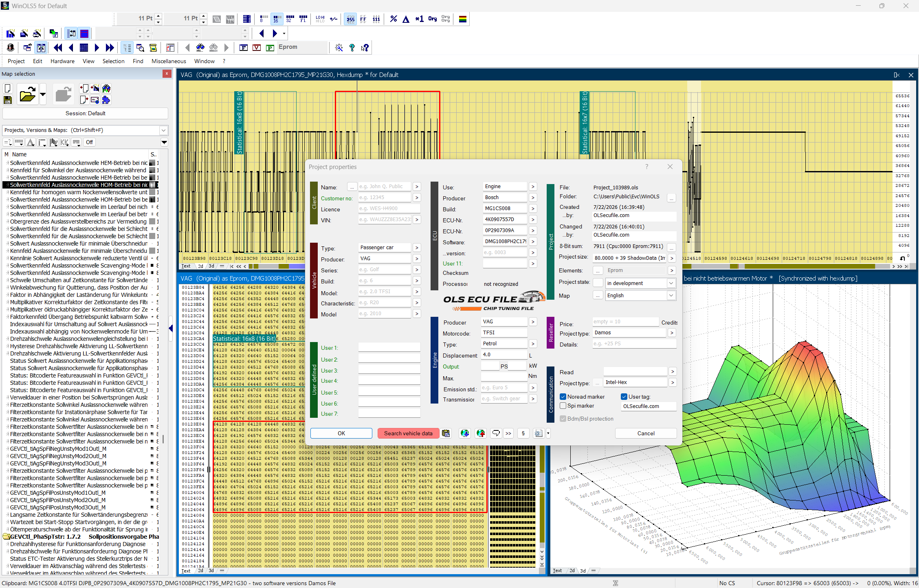Viewport: 919px width, 588px height.
Task: Switch to 32-bit display icon
Action: [x=290, y=19]
